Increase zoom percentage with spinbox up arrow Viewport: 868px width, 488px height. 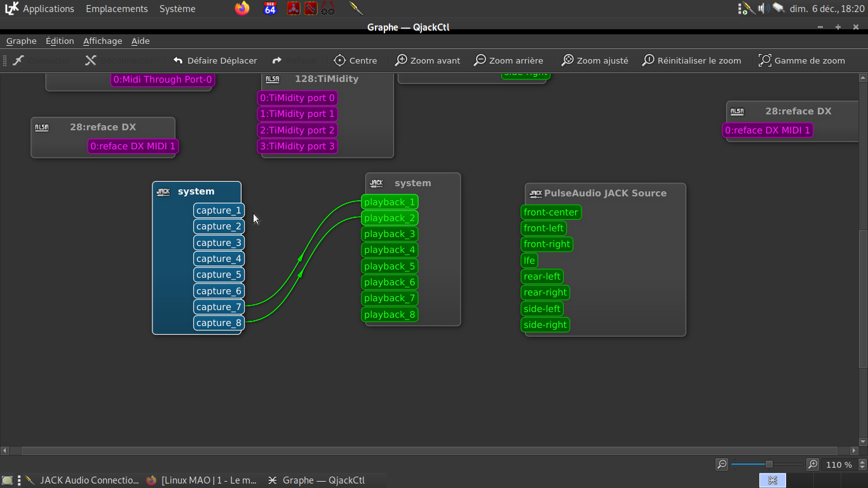(x=862, y=462)
